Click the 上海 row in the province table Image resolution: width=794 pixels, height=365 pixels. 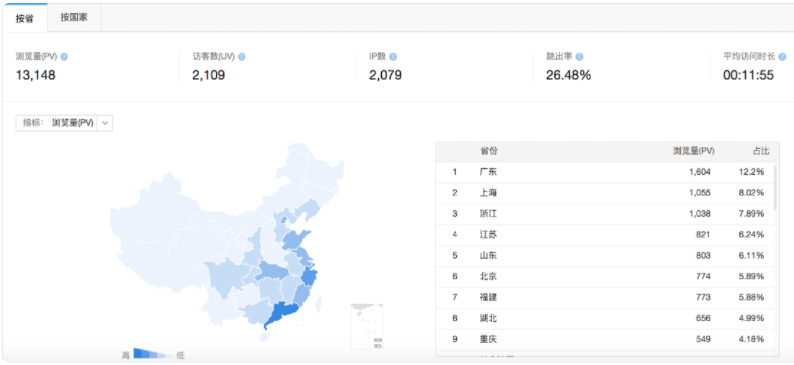tap(605, 193)
